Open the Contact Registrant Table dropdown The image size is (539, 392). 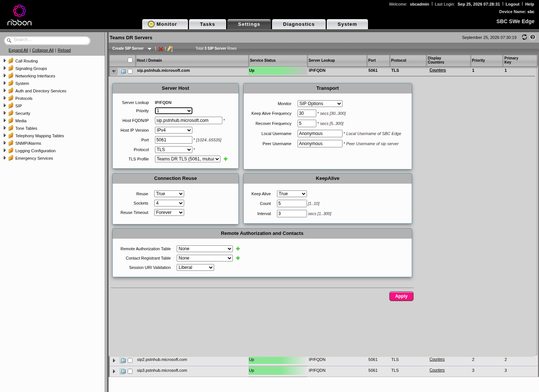point(205,258)
